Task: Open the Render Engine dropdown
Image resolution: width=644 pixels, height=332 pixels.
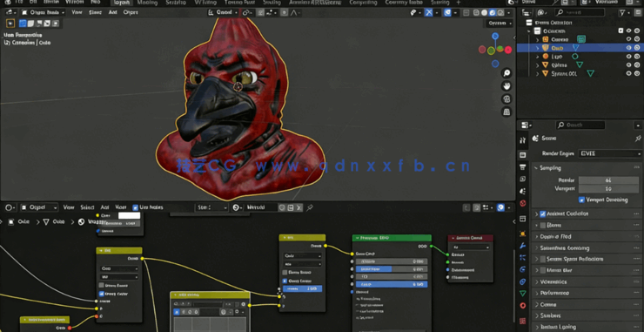Action: coord(609,154)
